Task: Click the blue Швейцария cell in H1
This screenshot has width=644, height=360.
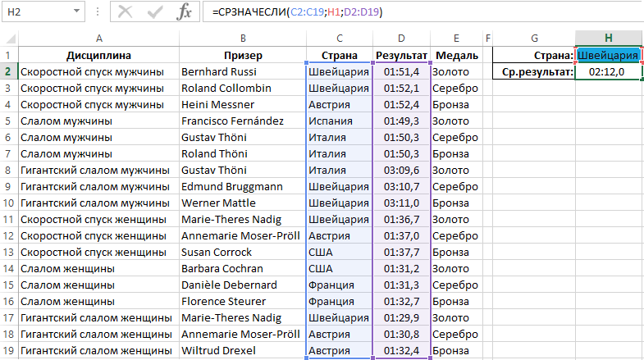Action: pos(608,55)
